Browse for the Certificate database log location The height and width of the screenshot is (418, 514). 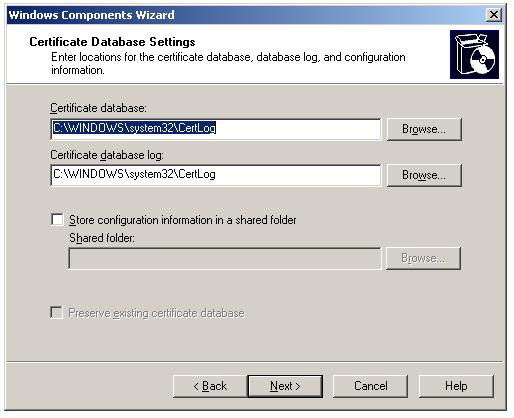click(x=424, y=175)
